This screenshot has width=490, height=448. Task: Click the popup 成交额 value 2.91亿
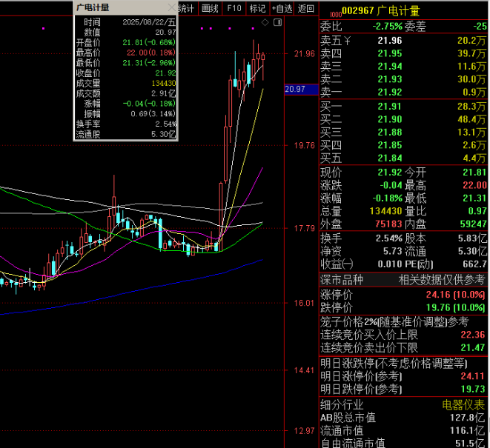pyautogui.click(x=163, y=93)
